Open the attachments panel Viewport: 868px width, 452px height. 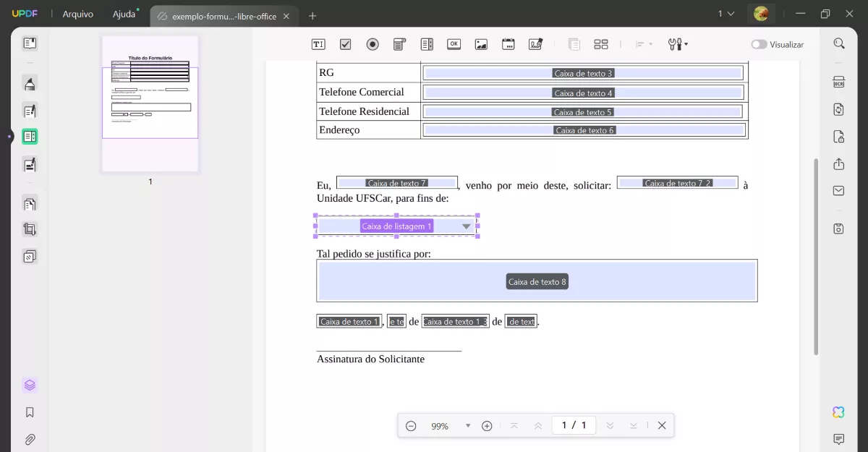tap(30, 439)
